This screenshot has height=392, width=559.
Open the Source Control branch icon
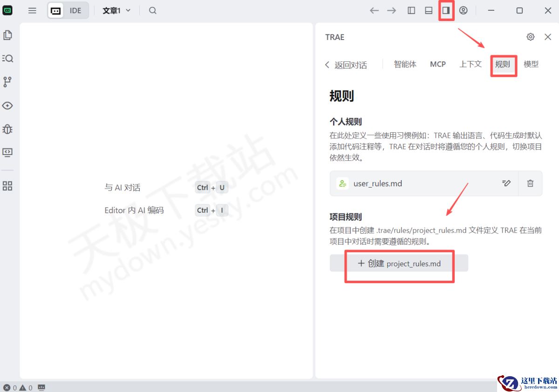(7, 82)
